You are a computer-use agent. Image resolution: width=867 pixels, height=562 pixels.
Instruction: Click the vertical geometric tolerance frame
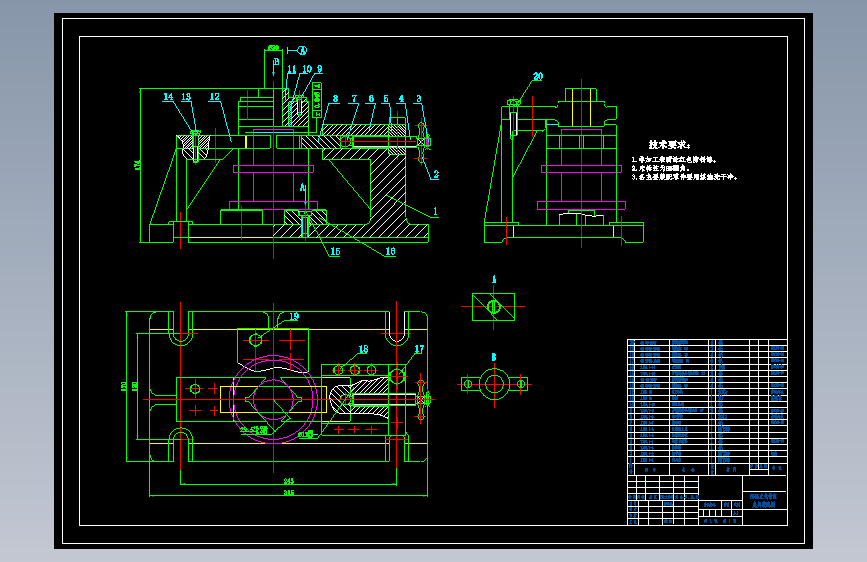[x=317, y=100]
